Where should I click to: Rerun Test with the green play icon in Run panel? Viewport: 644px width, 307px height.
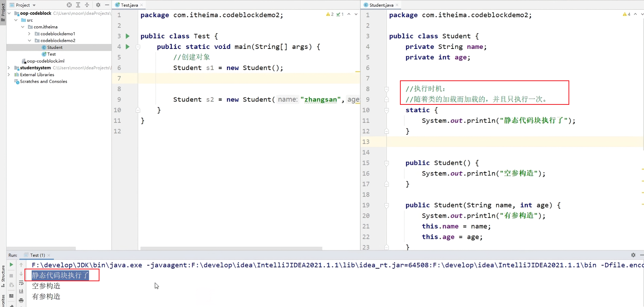point(11,265)
